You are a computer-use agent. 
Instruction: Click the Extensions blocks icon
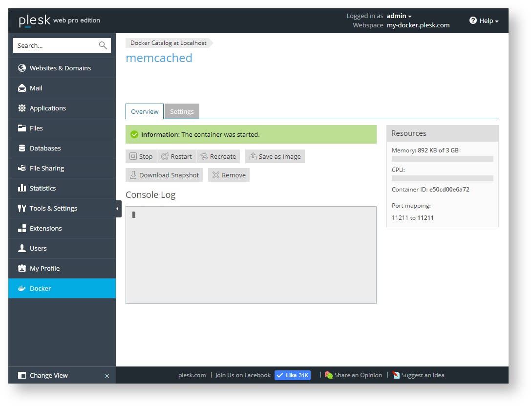click(x=21, y=228)
